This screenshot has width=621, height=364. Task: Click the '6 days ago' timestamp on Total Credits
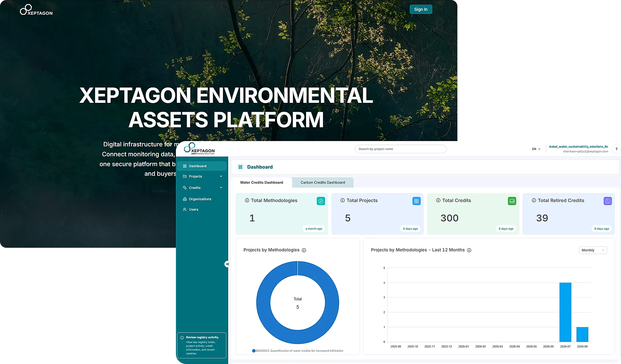[506, 229]
